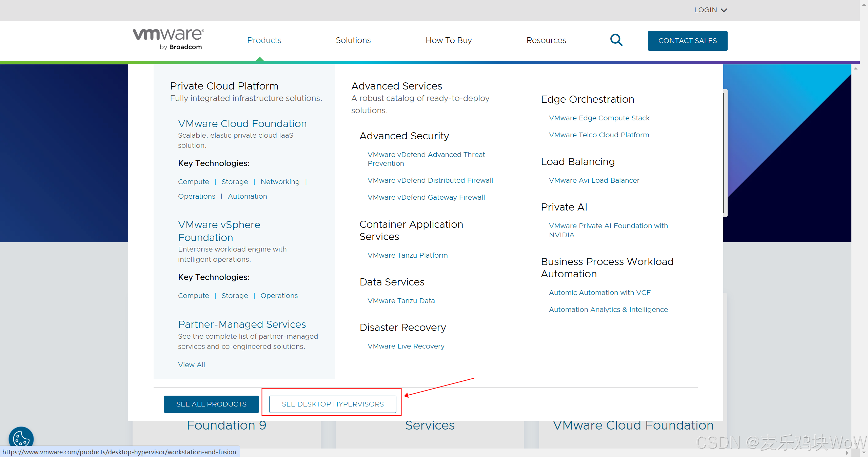This screenshot has width=868, height=457.
Task: Click the VMware by Broadcom logo
Action: pos(169,39)
